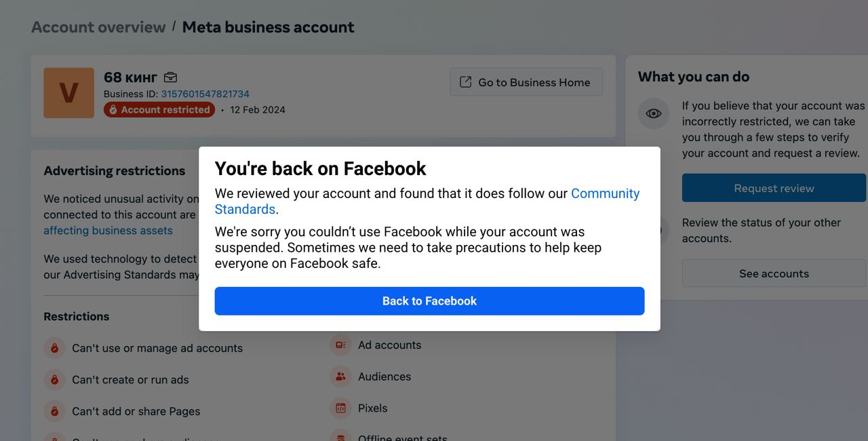Screen dimensions: 868x441
Task: Open the Business ID 3157601547821734 link
Action: click(x=205, y=94)
